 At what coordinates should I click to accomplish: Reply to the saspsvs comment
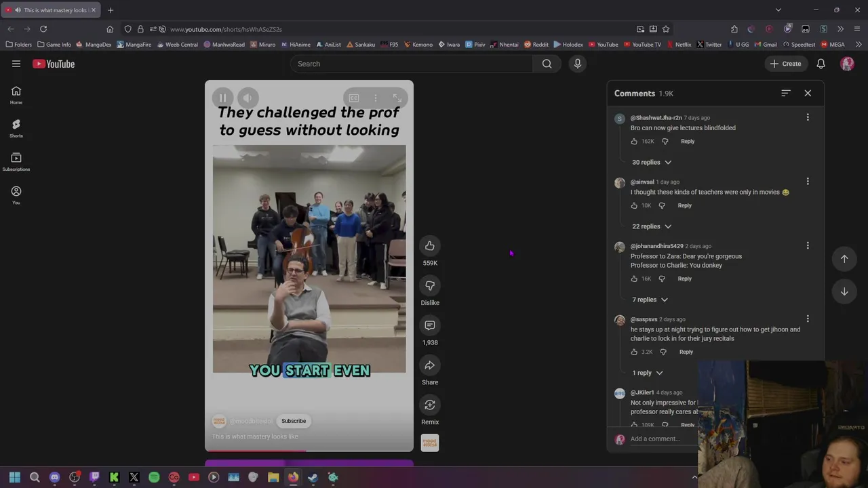pos(686,352)
